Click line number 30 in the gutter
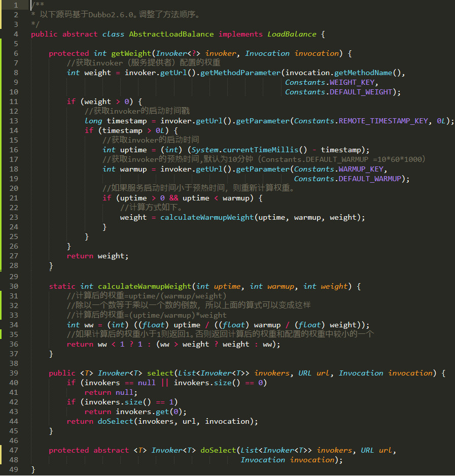Image resolution: width=455 pixels, height=476 pixels. pos(14,286)
